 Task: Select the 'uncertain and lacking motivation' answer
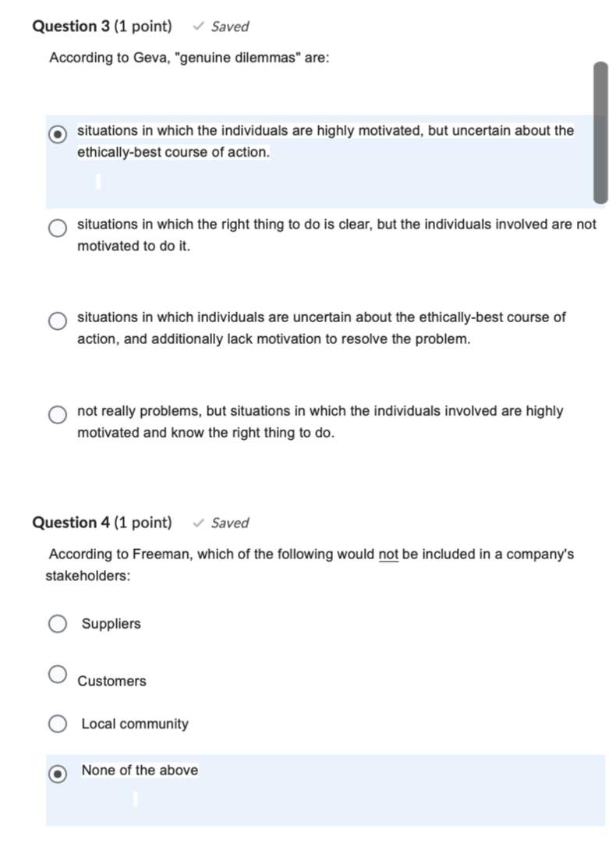[57, 320]
